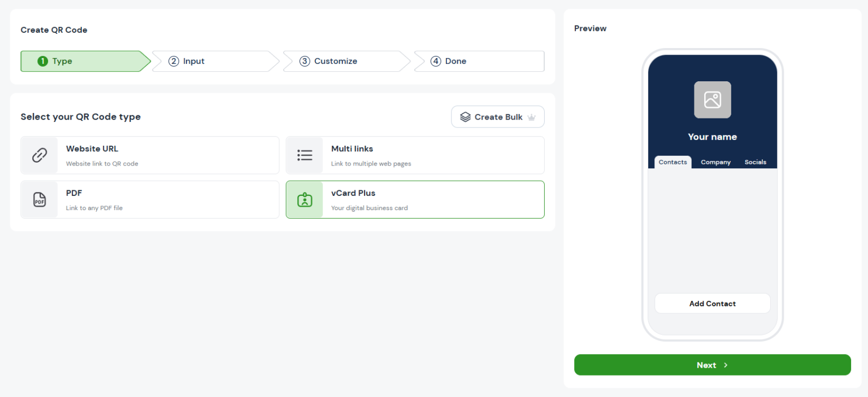Show the Contacts tab in preview
The width and height of the screenshot is (868, 397).
[x=672, y=162]
